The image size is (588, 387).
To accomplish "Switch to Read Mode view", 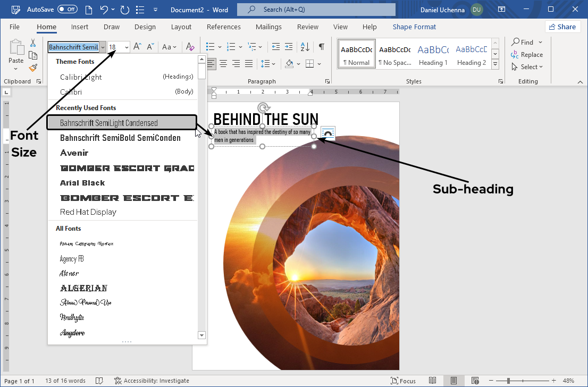I will (x=433, y=381).
